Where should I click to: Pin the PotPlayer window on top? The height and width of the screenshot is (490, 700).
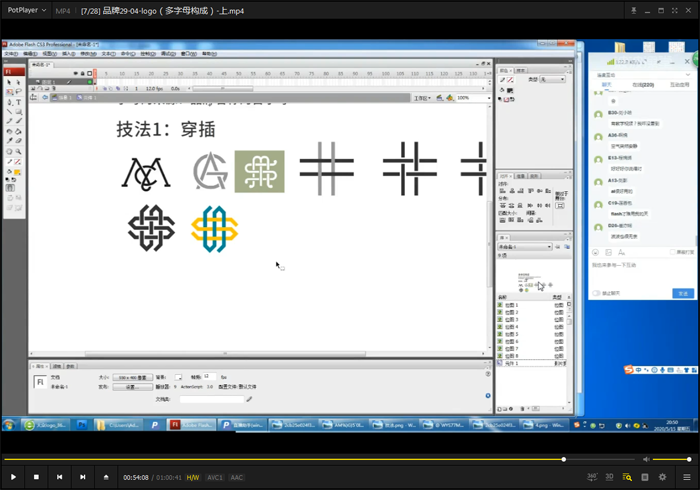pyautogui.click(x=635, y=11)
